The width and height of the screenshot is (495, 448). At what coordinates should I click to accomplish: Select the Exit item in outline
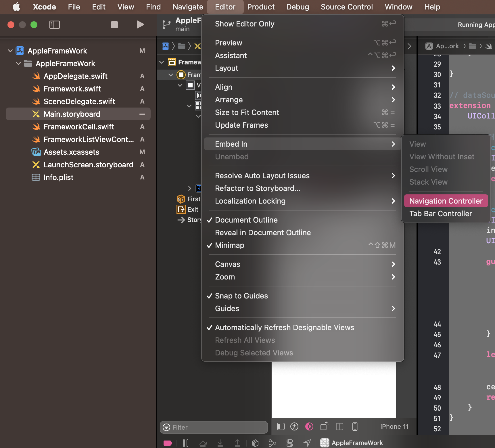click(187, 209)
